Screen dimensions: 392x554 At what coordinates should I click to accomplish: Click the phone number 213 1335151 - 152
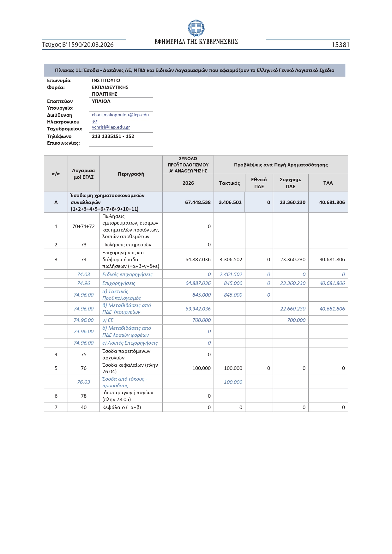pos(113,136)
